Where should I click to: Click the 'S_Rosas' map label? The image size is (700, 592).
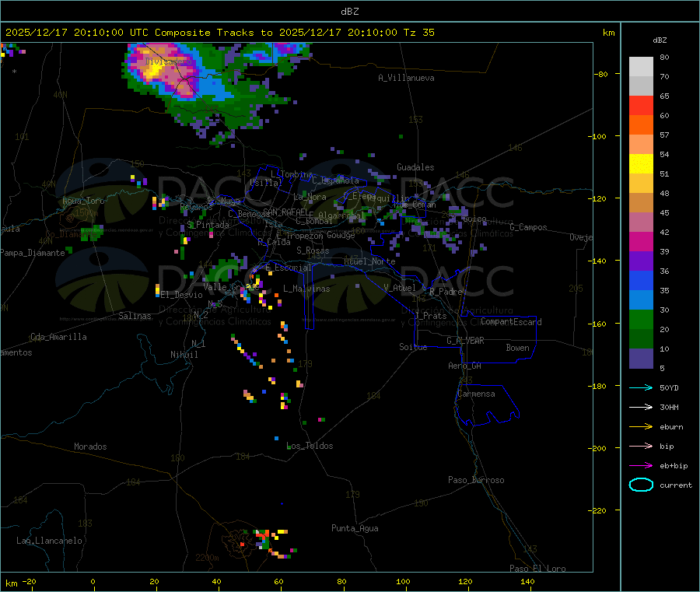click(313, 250)
